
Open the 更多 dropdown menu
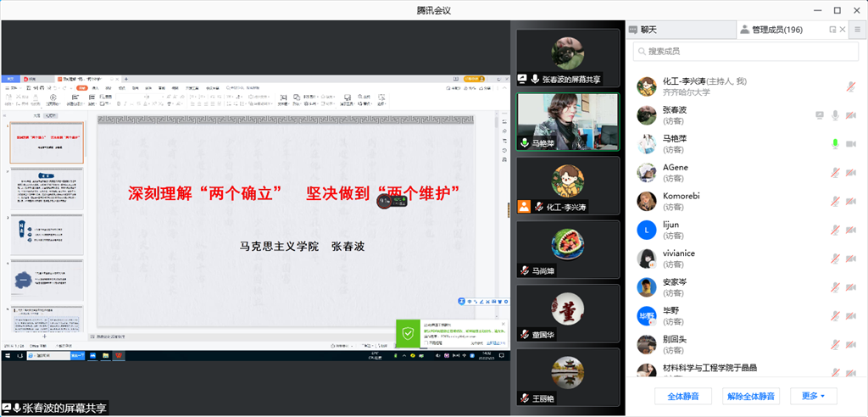[x=813, y=396]
